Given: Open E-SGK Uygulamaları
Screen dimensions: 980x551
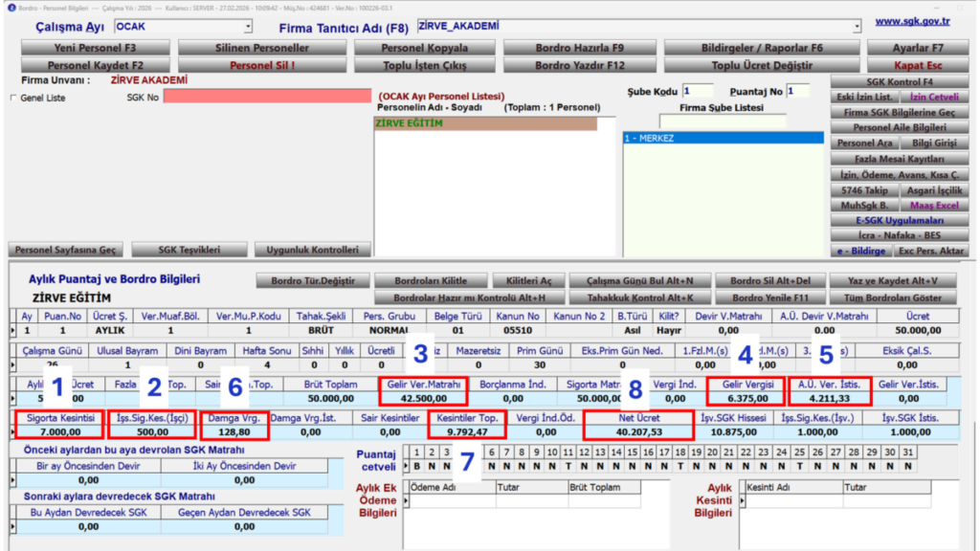Looking at the screenshot, I should click(899, 221).
